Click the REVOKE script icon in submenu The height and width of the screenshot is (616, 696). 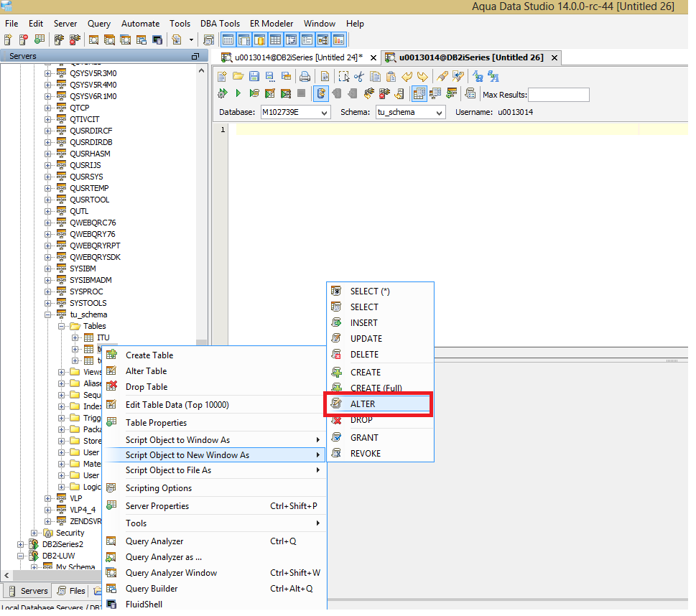coord(337,453)
